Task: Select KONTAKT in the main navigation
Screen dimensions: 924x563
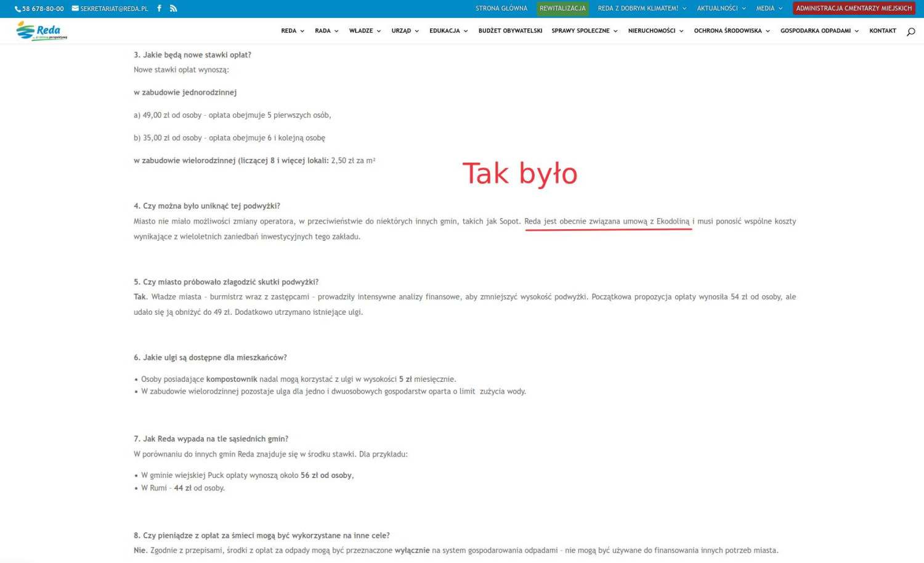Action: [x=882, y=31]
